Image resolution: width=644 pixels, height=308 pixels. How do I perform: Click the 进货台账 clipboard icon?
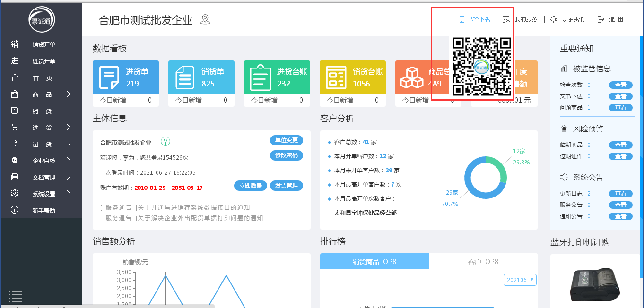261,78
